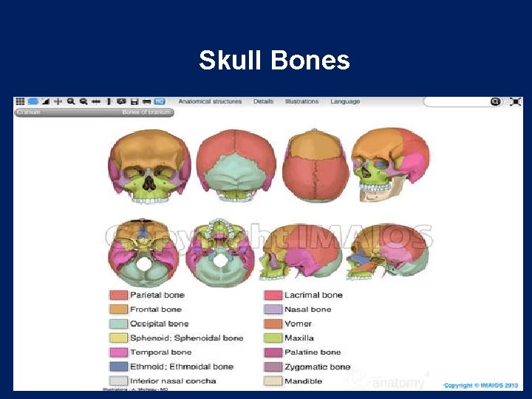Viewport: 532px width, 399px height.
Task: Click the search magnifier button in search box
Action: click(495, 101)
